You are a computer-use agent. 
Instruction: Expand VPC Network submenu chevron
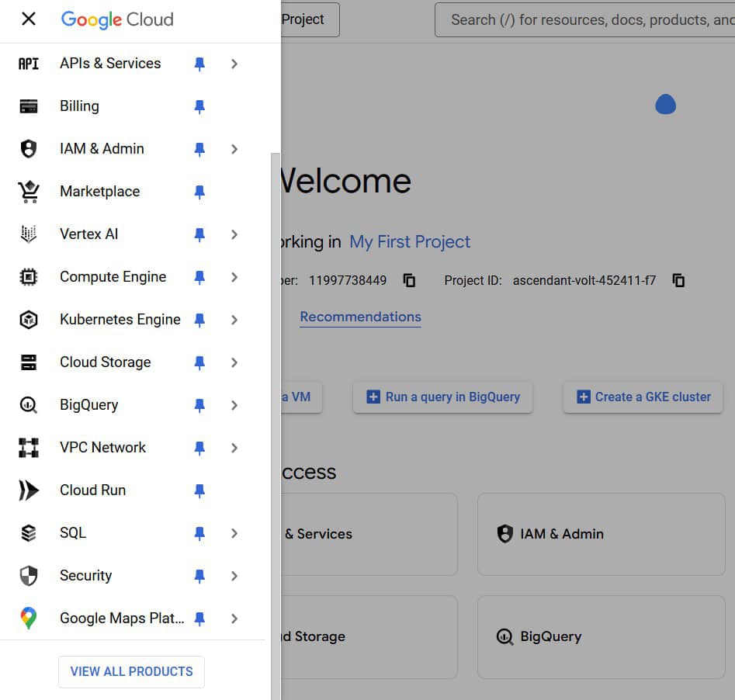click(x=234, y=448)
